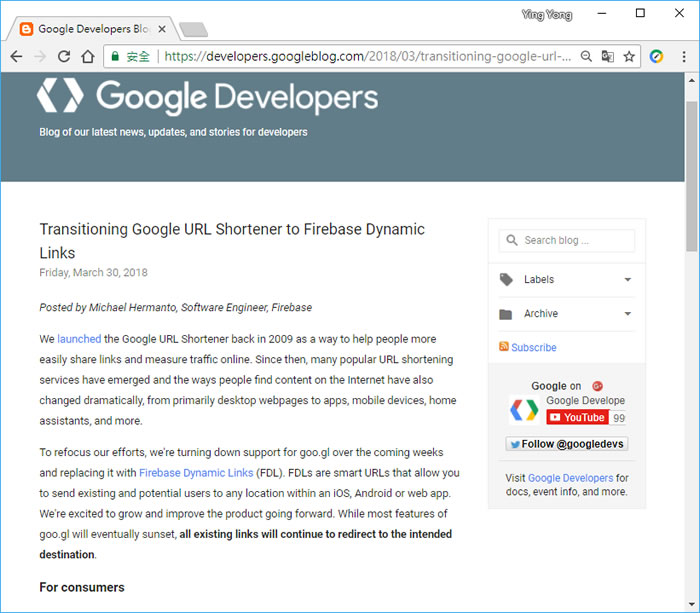Viewport: 700px width, 613px height.
Task: Open Chrome's three-dot menu
Action: 684,56
